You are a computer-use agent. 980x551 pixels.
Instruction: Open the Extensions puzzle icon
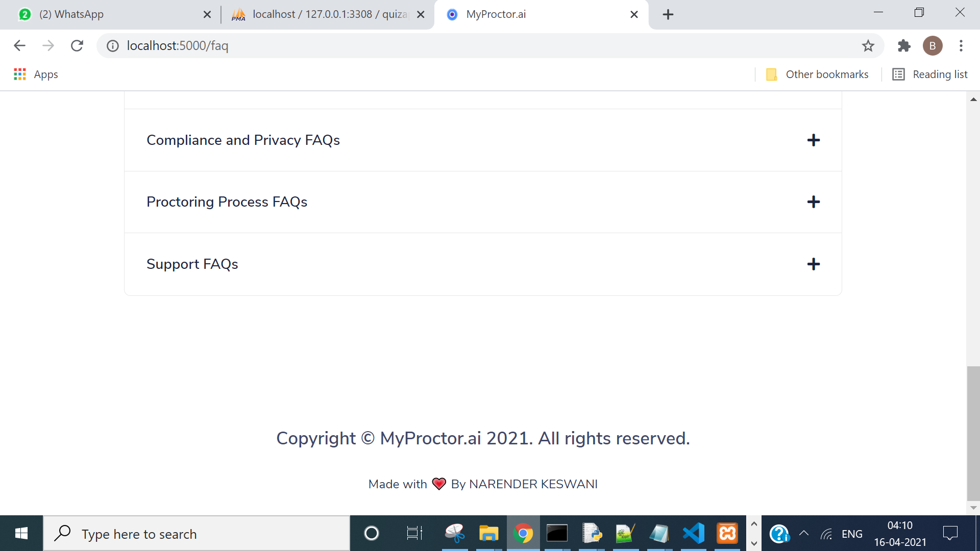(x=904, y=46)
